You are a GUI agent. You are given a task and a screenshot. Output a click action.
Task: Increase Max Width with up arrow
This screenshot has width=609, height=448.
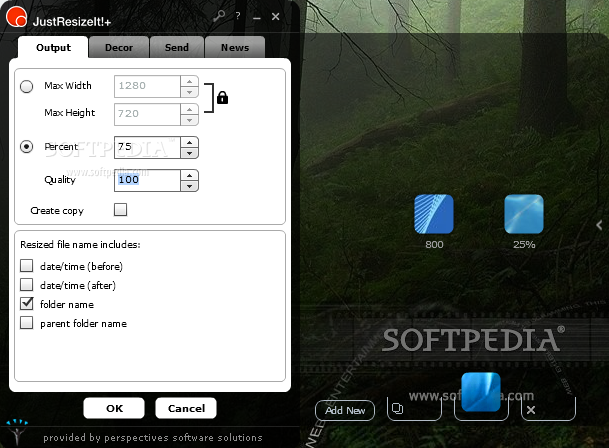coord(190,81)
